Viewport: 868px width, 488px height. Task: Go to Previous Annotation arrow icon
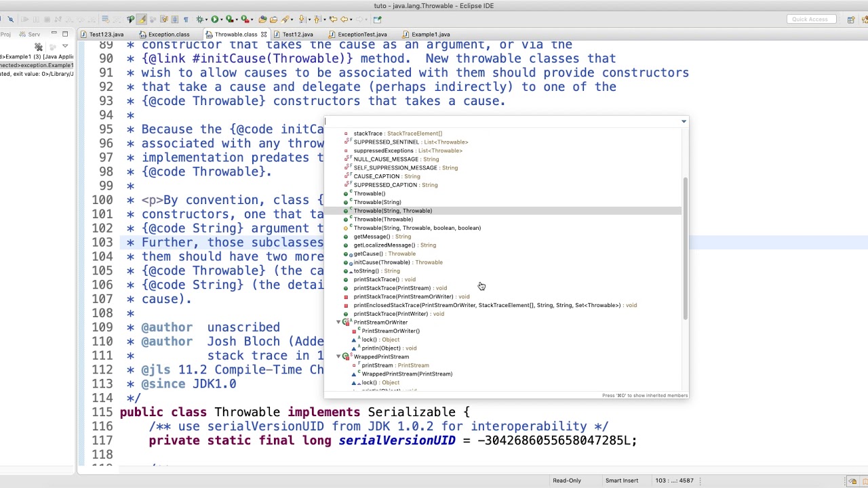click(317, 19)
